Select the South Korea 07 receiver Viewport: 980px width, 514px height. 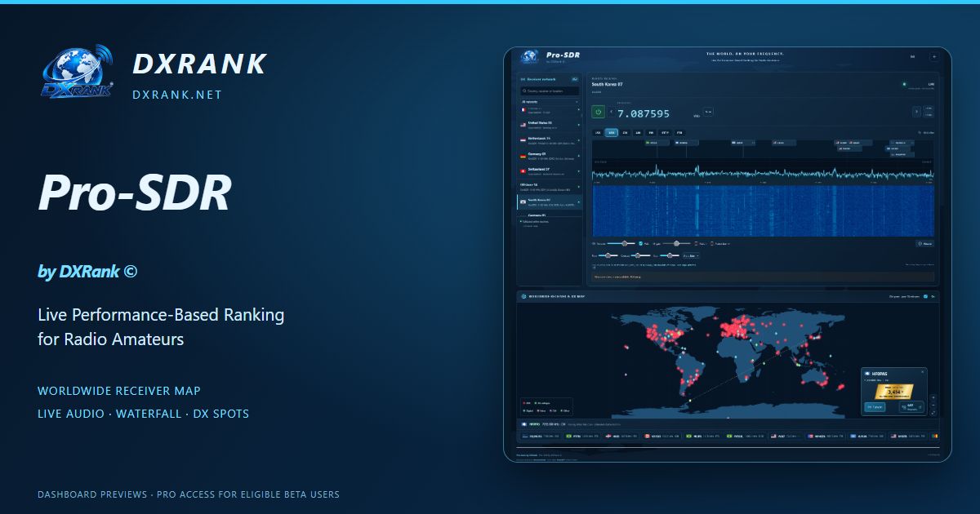pos(550,202)
